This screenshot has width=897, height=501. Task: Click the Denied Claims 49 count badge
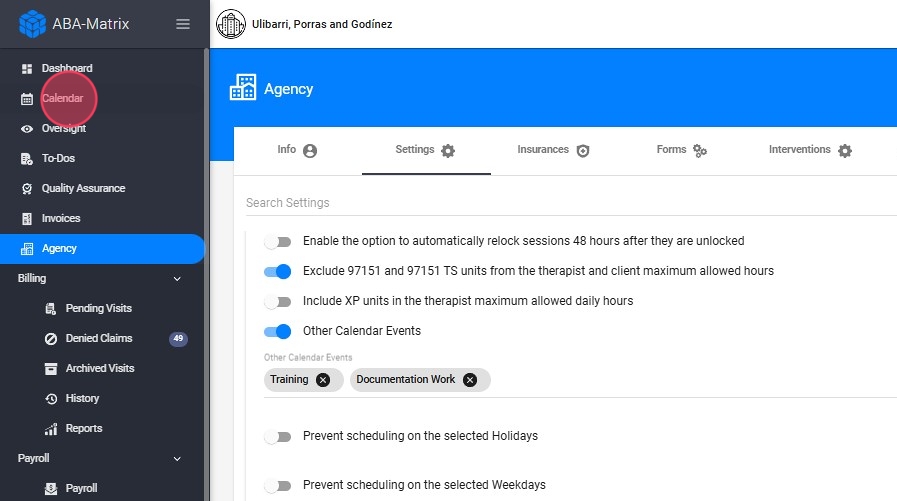[x=178, y=339]
